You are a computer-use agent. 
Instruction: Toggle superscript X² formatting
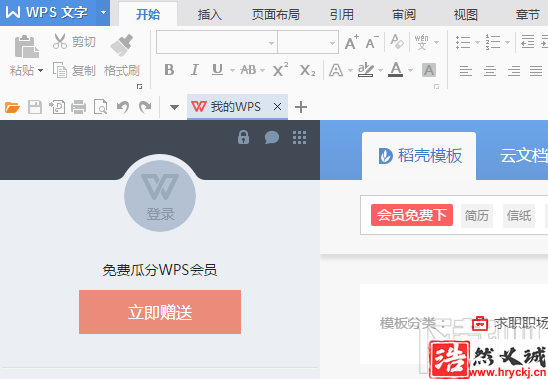(x=280, y=70)
